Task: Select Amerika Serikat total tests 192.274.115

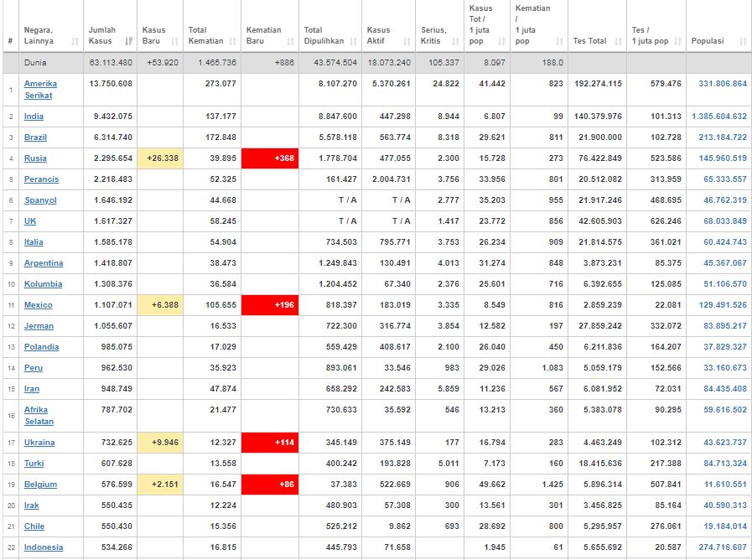Action: tap(598, 84)
